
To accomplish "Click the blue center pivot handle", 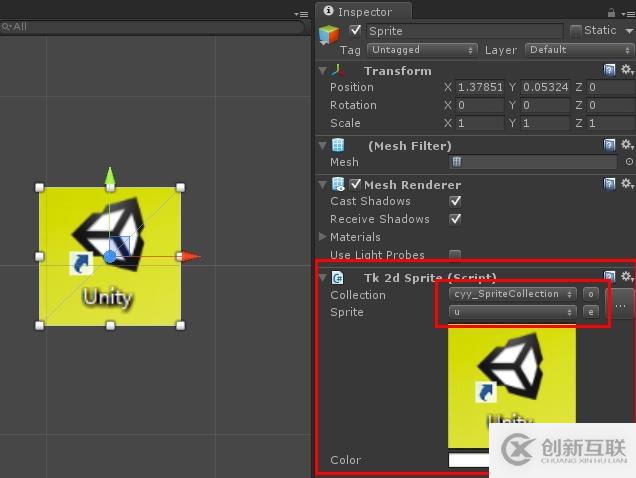I will (x=110, y=256).
